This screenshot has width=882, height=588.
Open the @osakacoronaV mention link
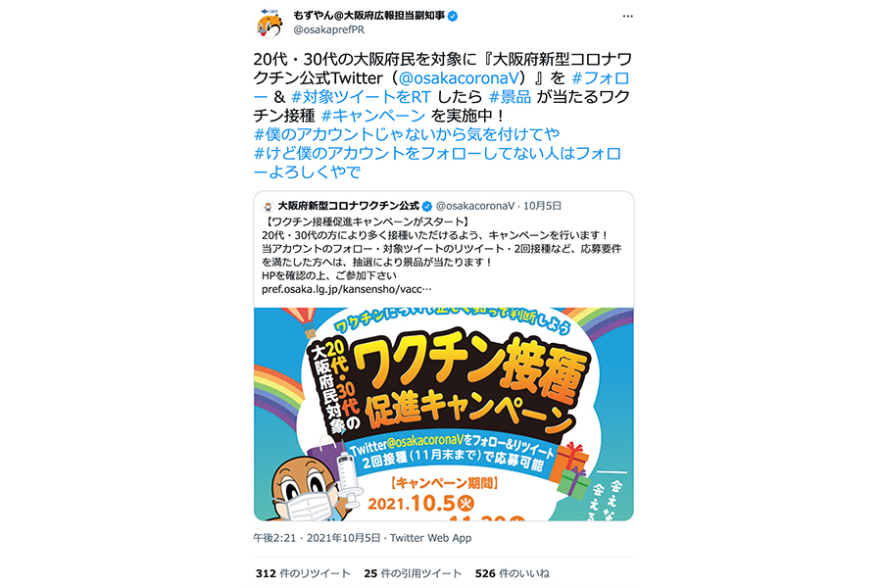point(458,78)
